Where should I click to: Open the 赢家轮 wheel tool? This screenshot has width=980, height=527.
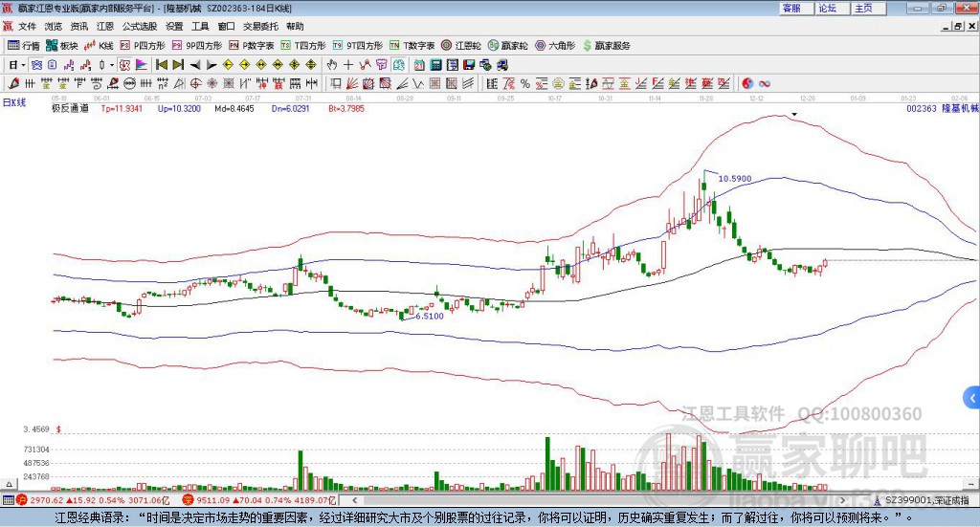click(x=507, y=46)
